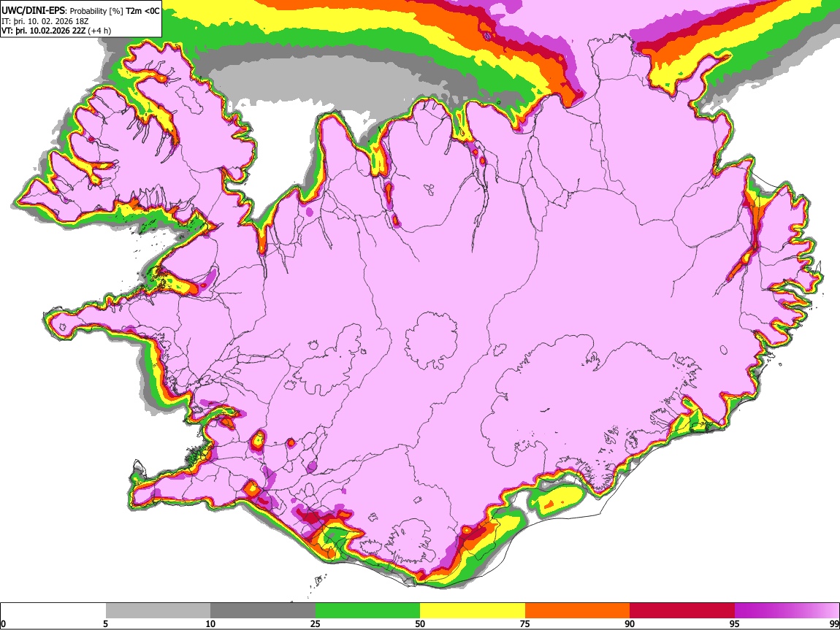Click the '(+4 h)' forecast offset text
The height and width of the screenshot is (630, 840).
(x=100, y=31)
